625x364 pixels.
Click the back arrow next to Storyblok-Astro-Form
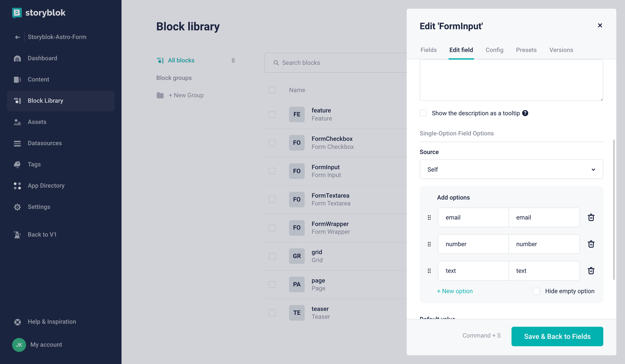click(x=17, y=37)
